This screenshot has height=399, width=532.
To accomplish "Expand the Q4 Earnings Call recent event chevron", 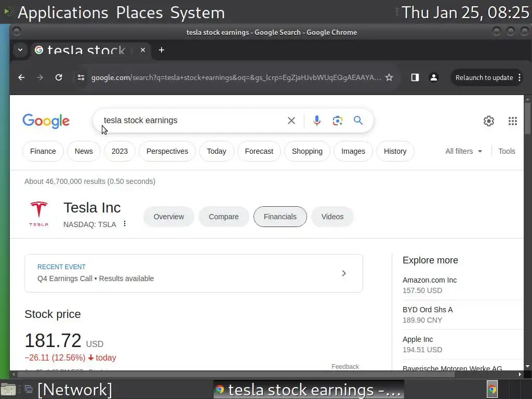I will 344,273.
